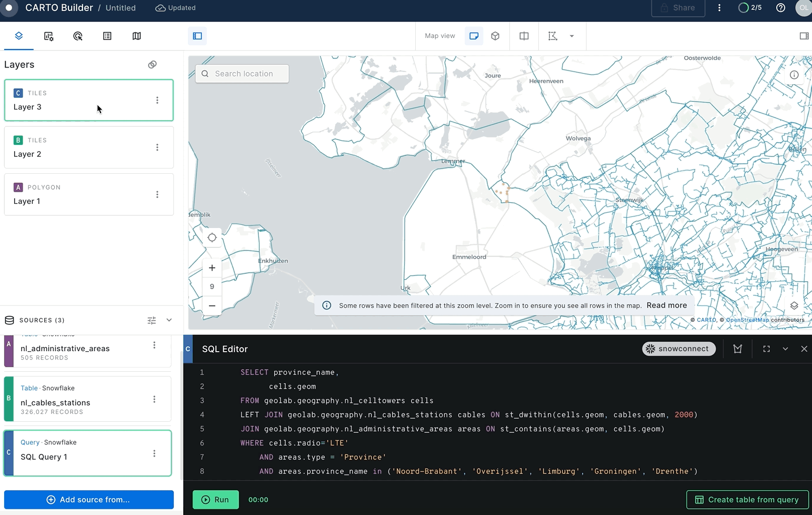Image resolution: width=812 pixels, height=515 pixels.
Task: Collapse the Sources section
Action: click(168, 320)
